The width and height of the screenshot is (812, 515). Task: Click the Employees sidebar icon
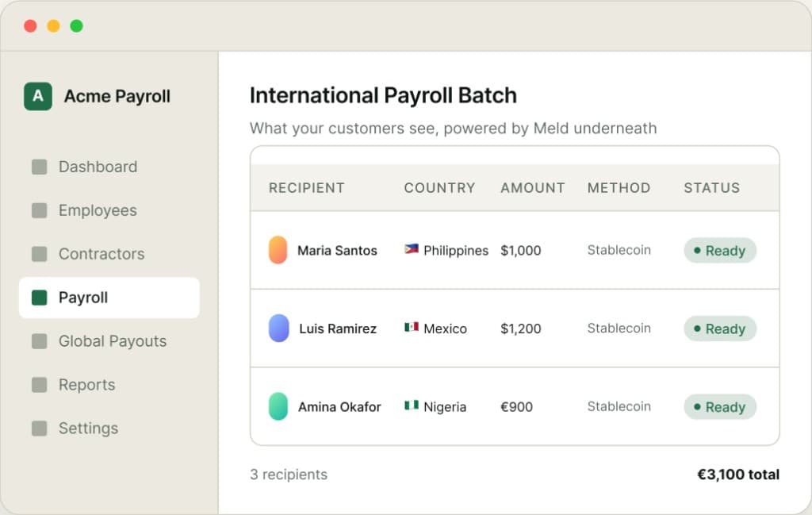(40, 210)
